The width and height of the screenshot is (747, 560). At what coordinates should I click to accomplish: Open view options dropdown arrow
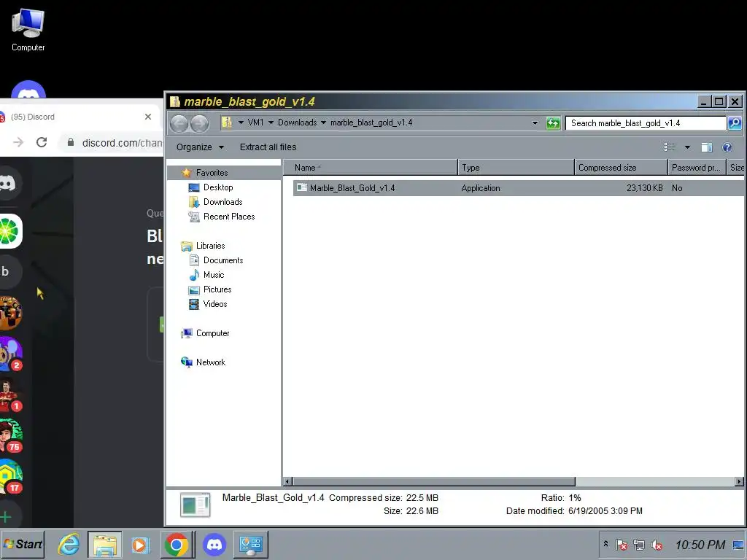[x=687, y=147]
